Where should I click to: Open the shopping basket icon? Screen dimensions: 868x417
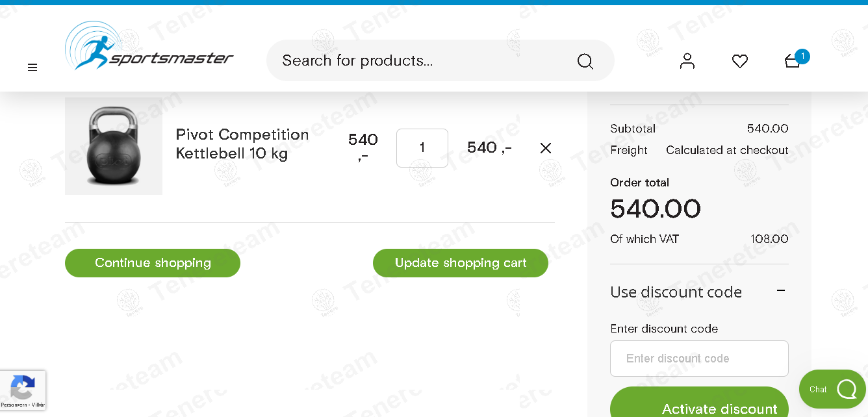[x=792, y=61]
